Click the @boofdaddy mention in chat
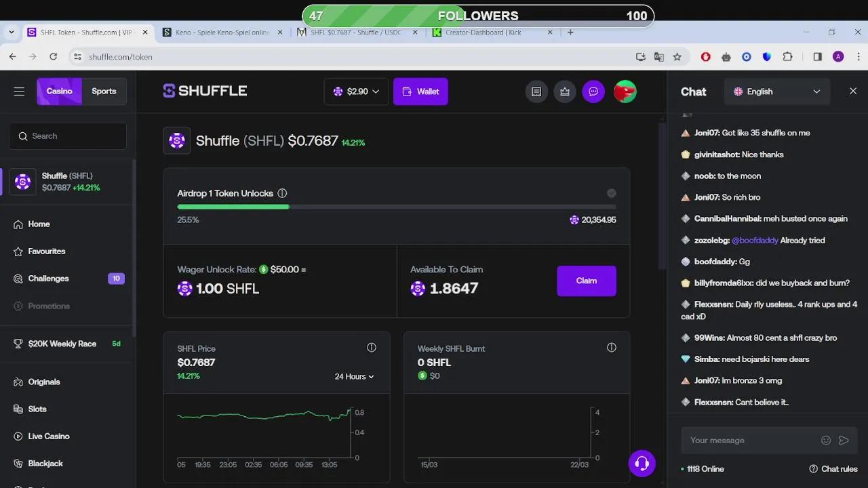The height and width of the screenshot is (488, 868). [755, 241]
